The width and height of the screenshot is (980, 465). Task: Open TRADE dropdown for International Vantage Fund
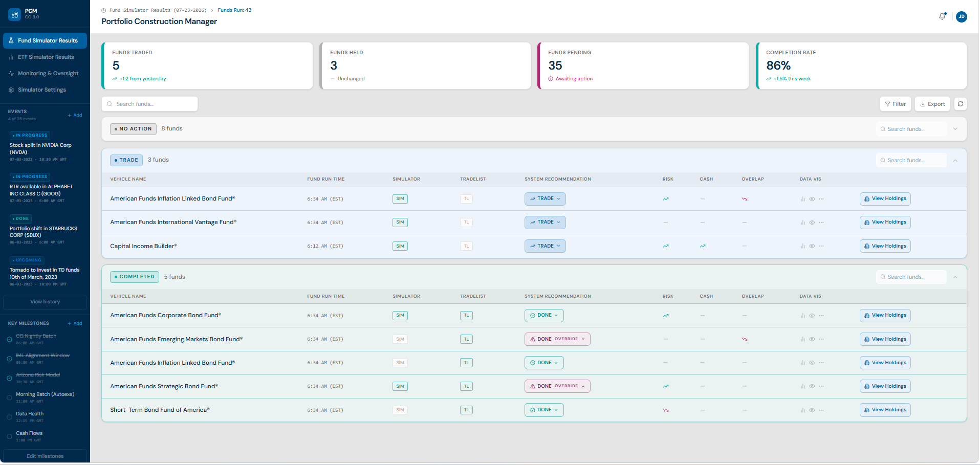pos(545,223)
